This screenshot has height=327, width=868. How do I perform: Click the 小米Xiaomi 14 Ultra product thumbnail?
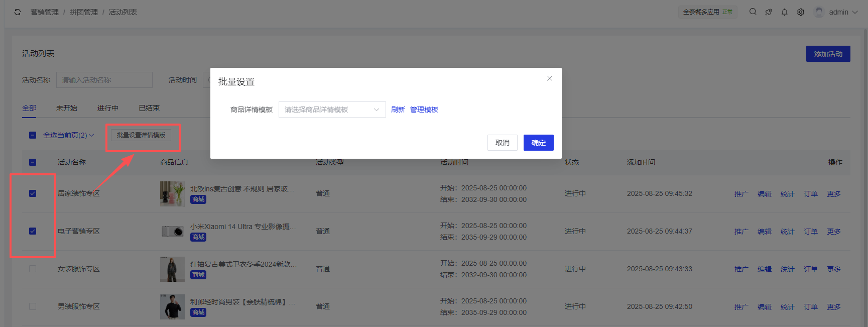coord(172,232)
